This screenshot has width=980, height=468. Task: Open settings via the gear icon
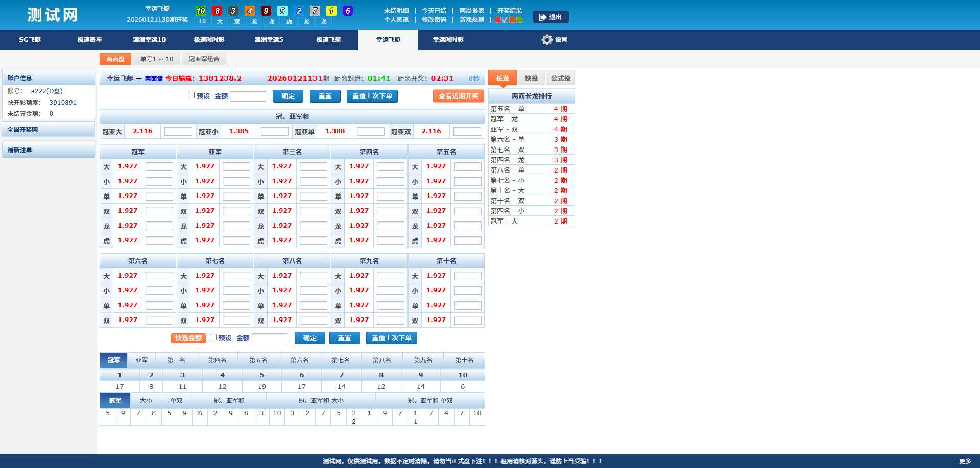547,40
